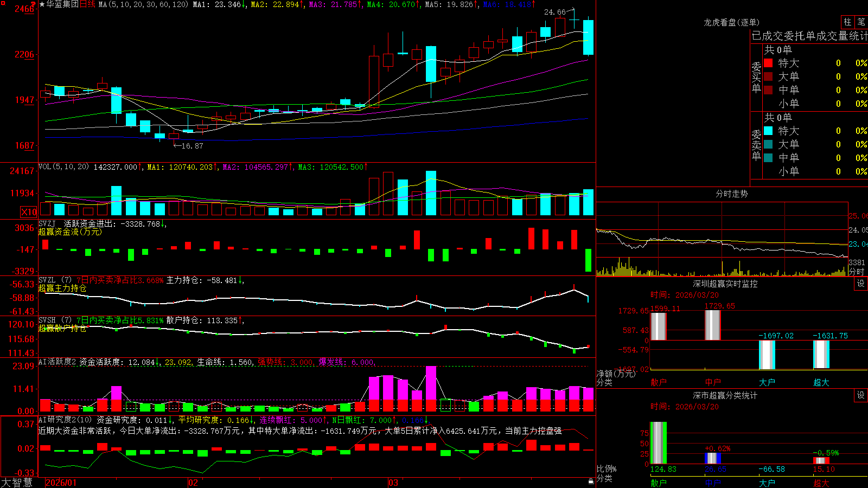Click the -1697.02 label above the 大户 bar

[x=776, y=336]
